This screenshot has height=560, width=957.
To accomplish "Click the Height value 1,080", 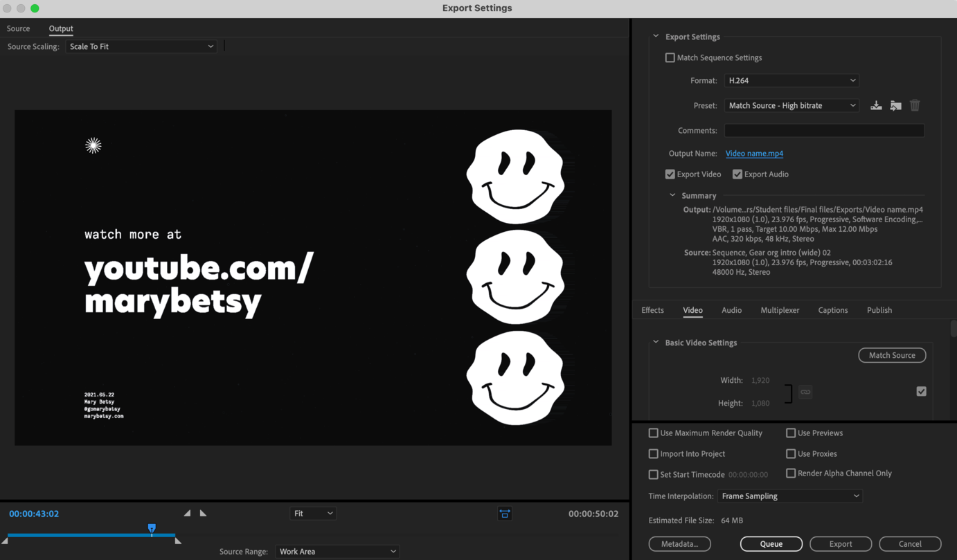I will click(760, 403).
